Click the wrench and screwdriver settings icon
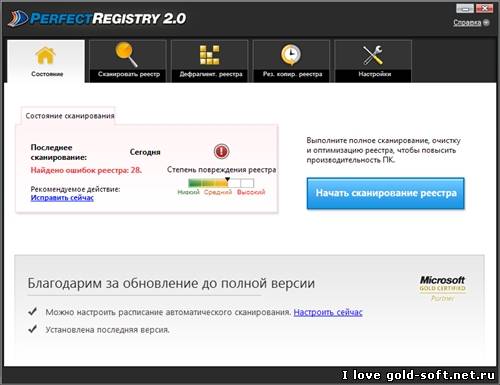 coord(373,55)
